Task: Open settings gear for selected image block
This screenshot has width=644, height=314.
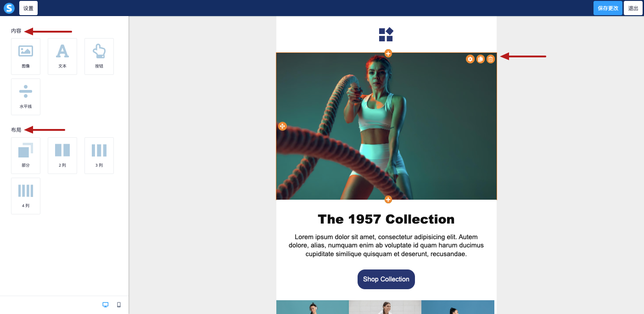Action: click(470, 59)
